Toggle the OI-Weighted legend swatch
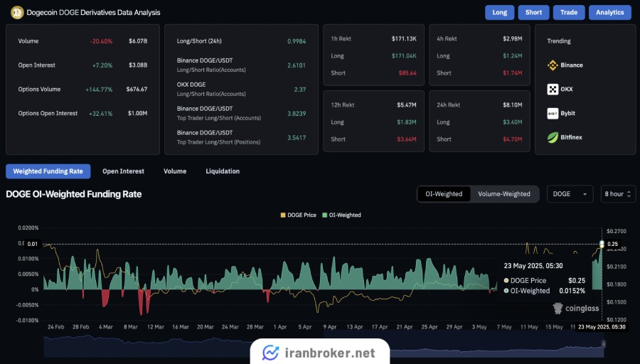 [324, 215]
